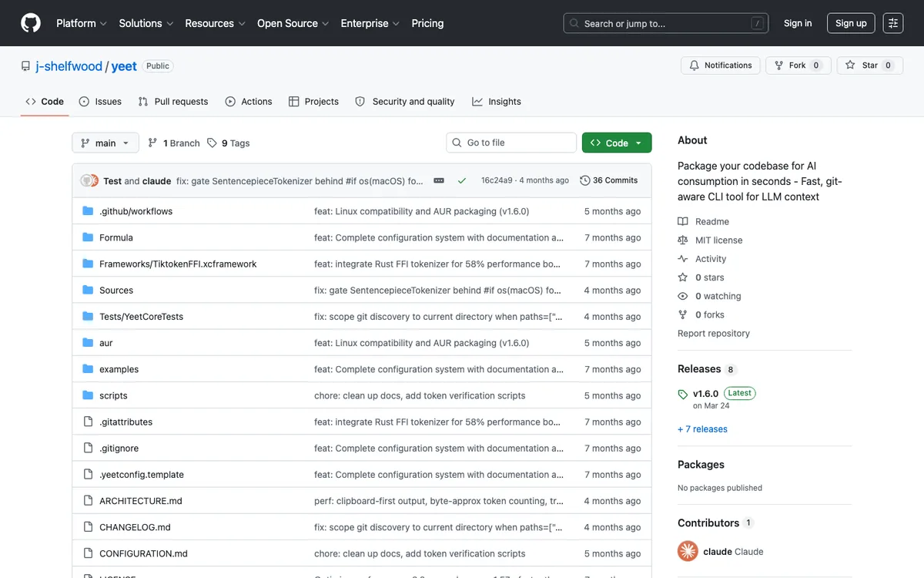924x578 pixels.
Task: Click the scales icon beside MIT license
Action: [x=683, y=240]
